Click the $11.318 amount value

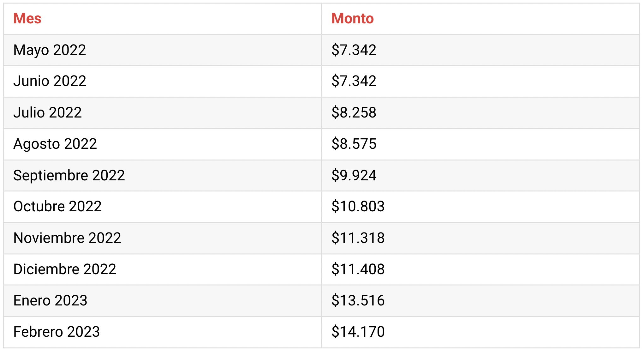[x=358, y=238]
